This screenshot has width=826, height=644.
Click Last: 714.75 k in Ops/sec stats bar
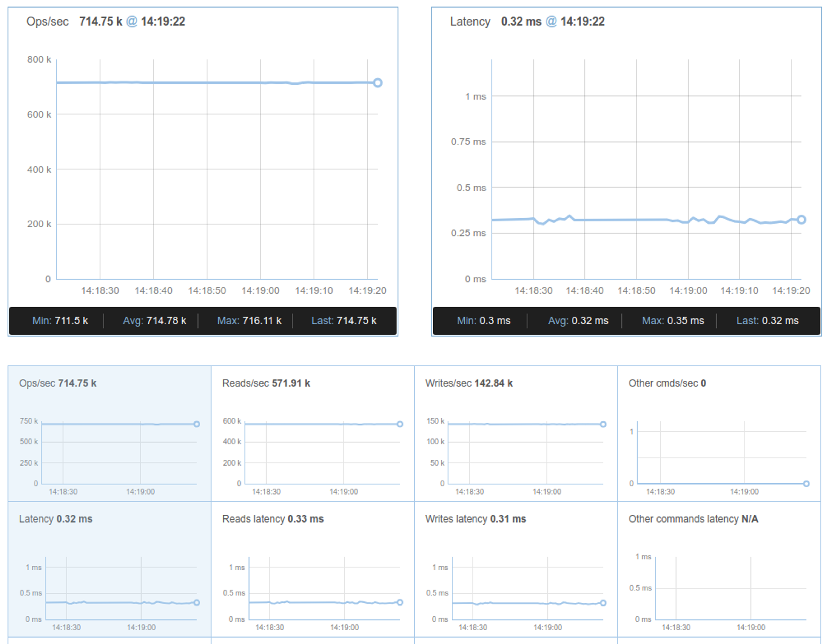[344, 321]
